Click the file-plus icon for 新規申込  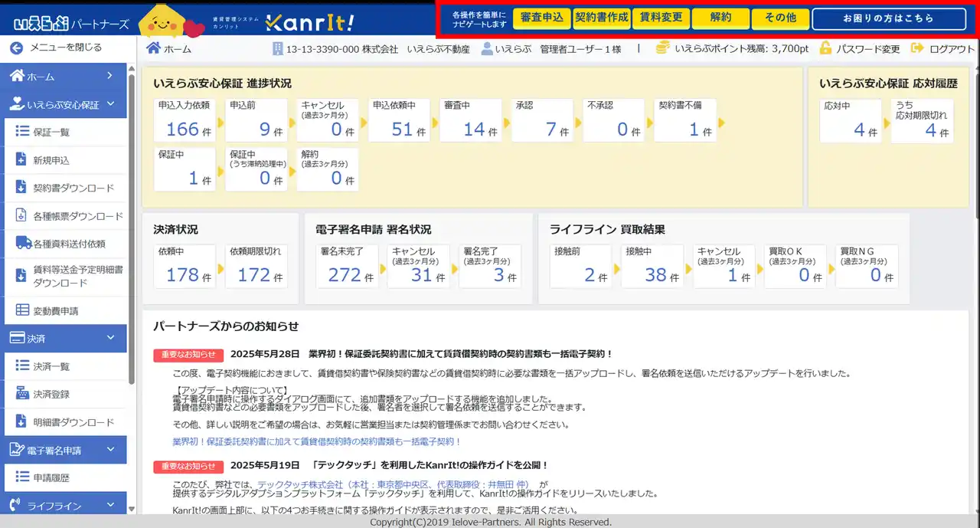[x=21, y=160]
